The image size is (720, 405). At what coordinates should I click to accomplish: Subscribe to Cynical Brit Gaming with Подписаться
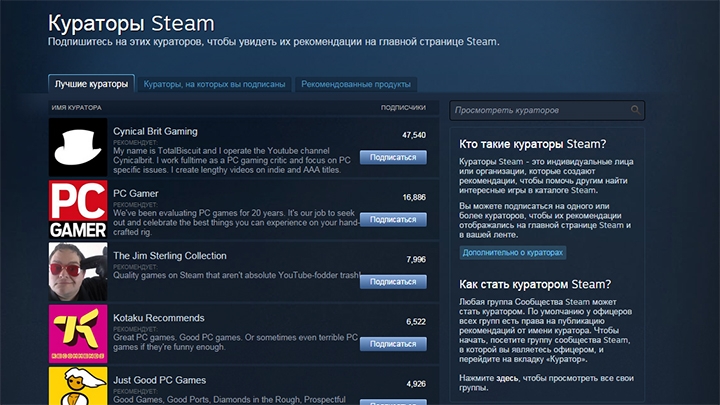click(x=393, y=157)
